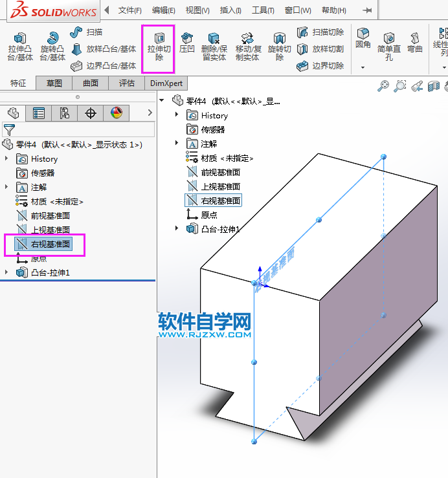
Task: Expand 凸台-拉伸1 in left feature tree
Action: pos(6,272)
